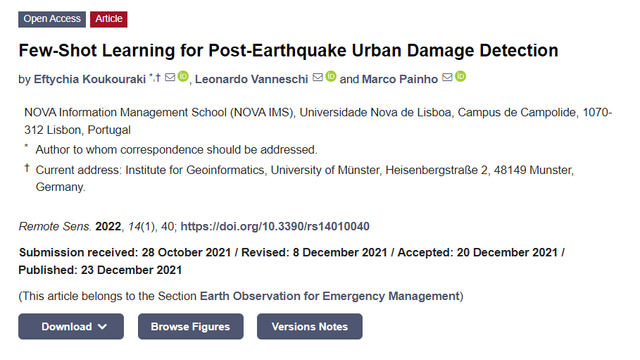Click the dagger footnote marker after Koukouraki
The height and width of the screenshot is (360, 640).
click(158, 77)
